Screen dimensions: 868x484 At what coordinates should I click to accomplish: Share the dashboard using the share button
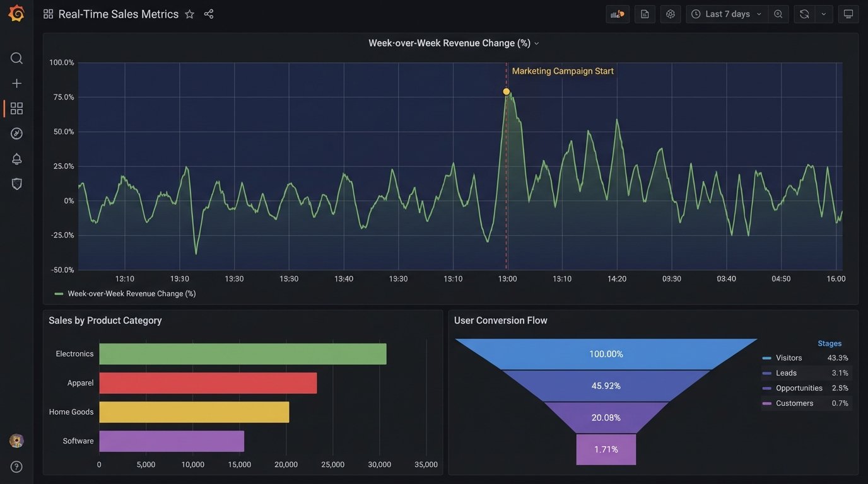click(208, 13)
